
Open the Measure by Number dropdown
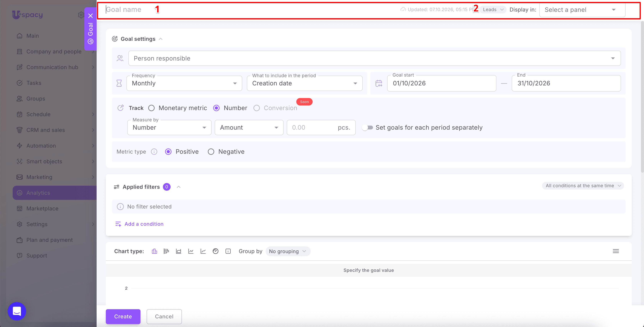click(x=169, y=128)
